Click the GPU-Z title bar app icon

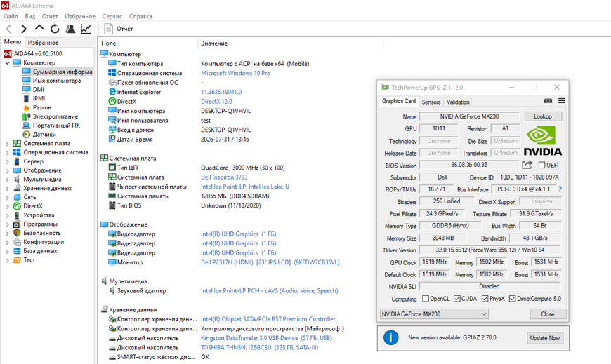[x=385, y=87]
